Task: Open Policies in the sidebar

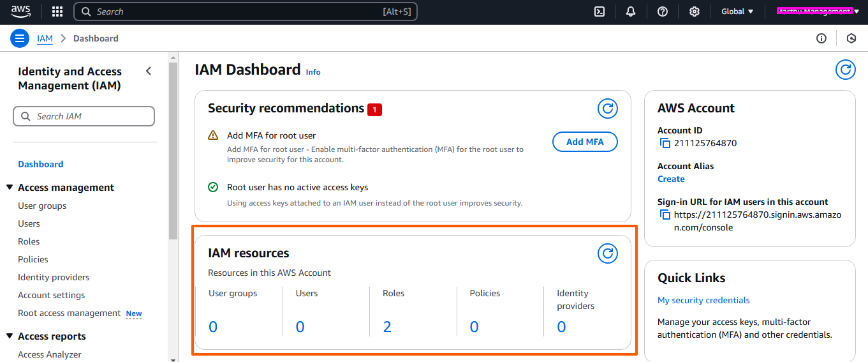Action: coord(33,259)
